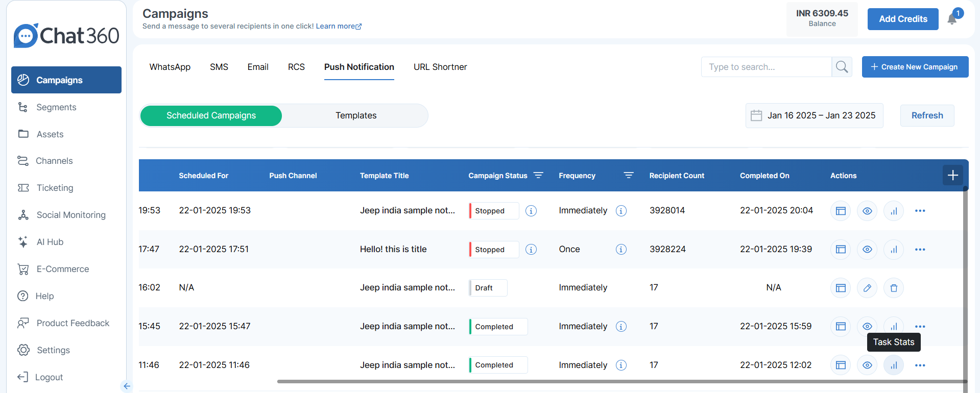
Task: Select the WhatsApp tab
Action: click(x=170, y=67)
